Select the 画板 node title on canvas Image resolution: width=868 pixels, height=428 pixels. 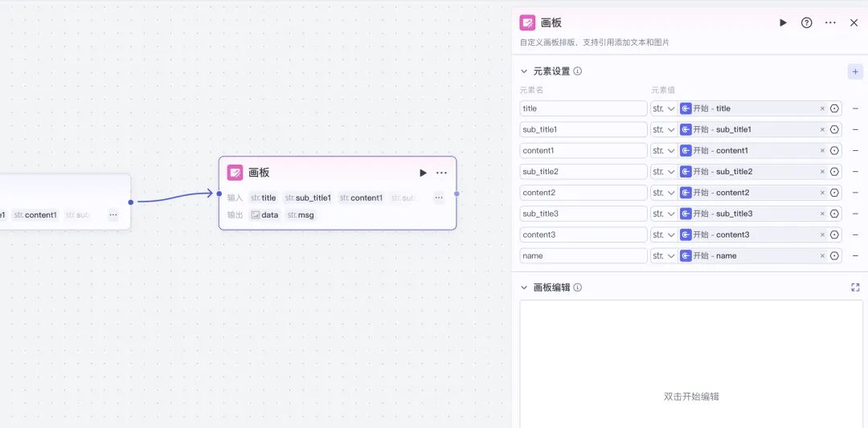pos(259,173)
